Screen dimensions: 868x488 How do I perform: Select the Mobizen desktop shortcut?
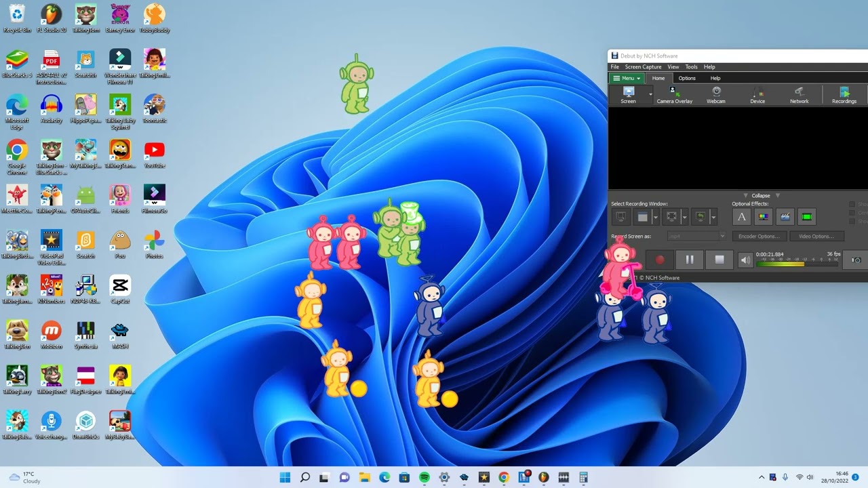click(x=52, y=334)
